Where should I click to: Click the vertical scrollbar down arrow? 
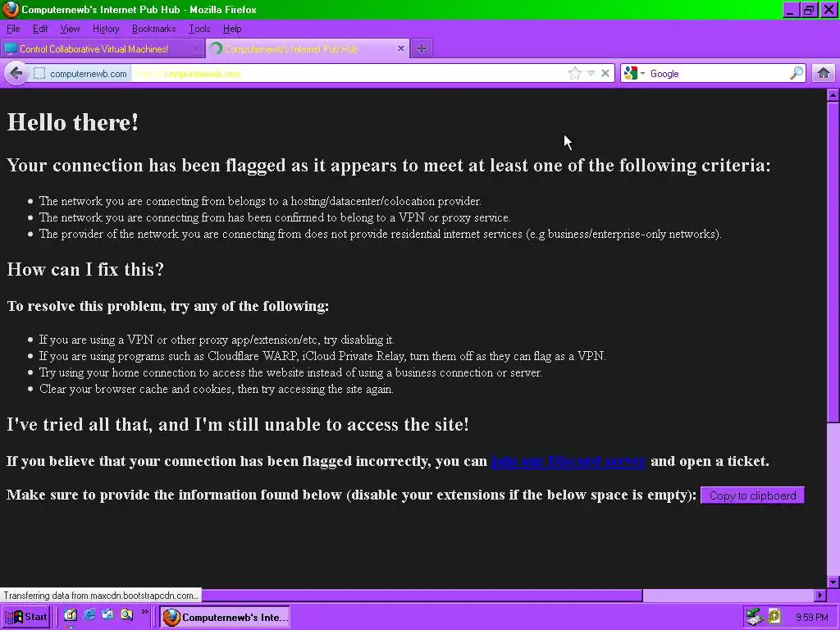833,582
